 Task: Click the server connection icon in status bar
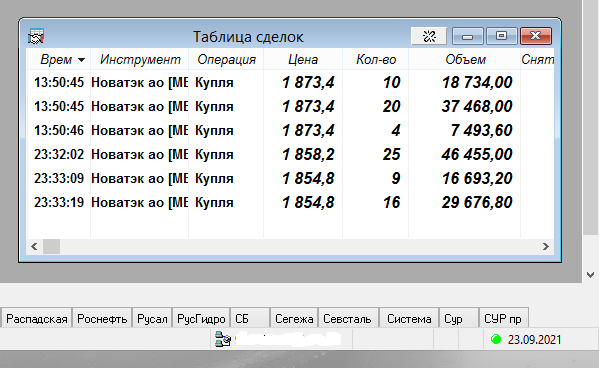(x=223, y=339)
